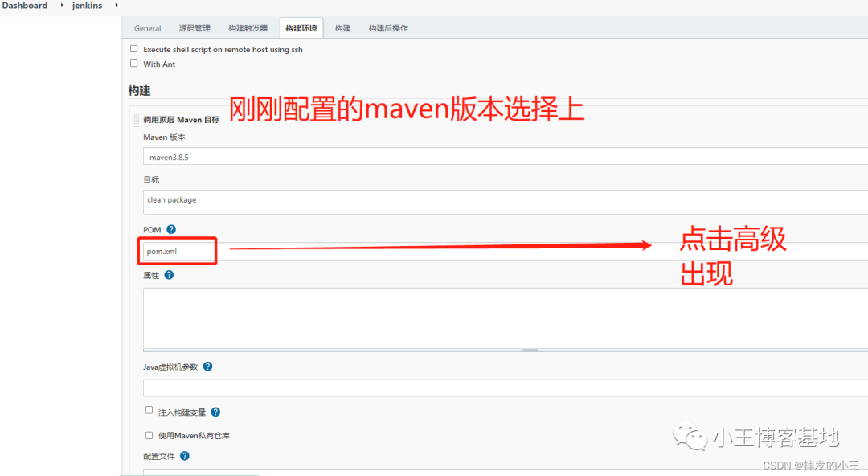
Task: Show help for Java虚拟机参数 field
Action: tap(207, 367)
